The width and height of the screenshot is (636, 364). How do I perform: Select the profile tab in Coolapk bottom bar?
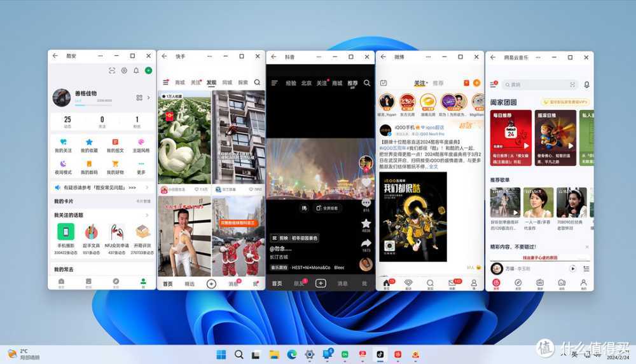click(x=142, y=283)
